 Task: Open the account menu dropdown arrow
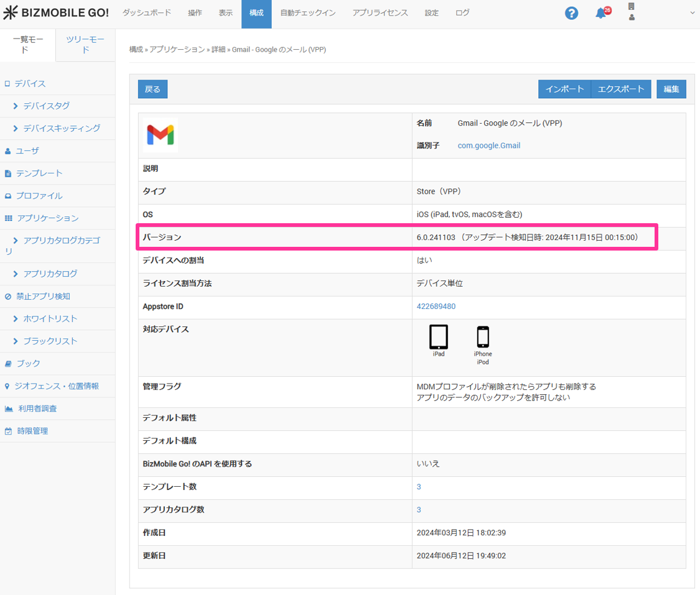point(692,13)
